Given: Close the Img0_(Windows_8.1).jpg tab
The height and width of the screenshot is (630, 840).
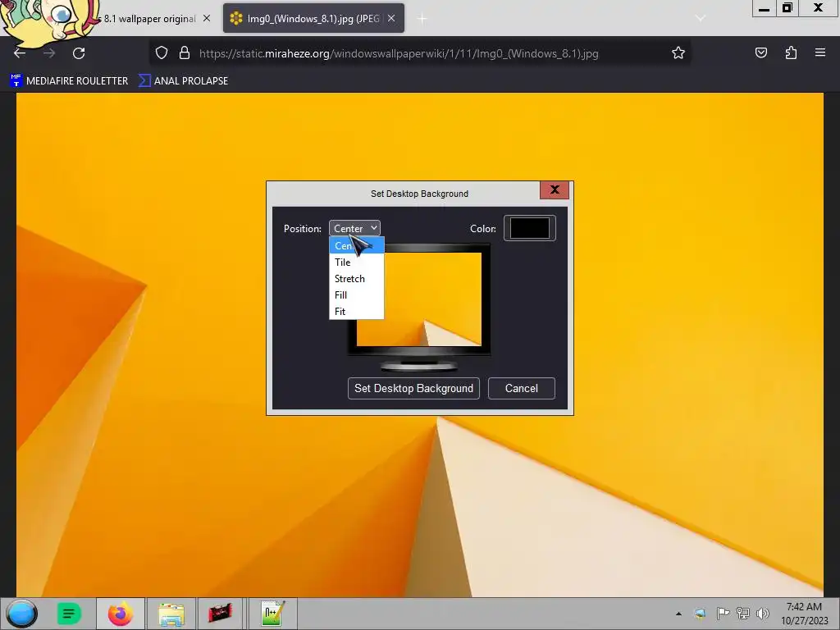Looking at the screenshot, I should click(391, 19).
